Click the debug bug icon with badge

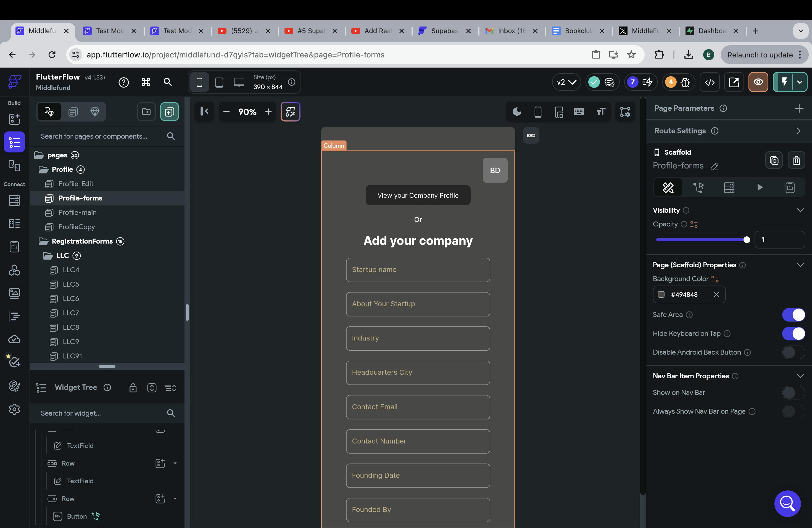(685, 82)
